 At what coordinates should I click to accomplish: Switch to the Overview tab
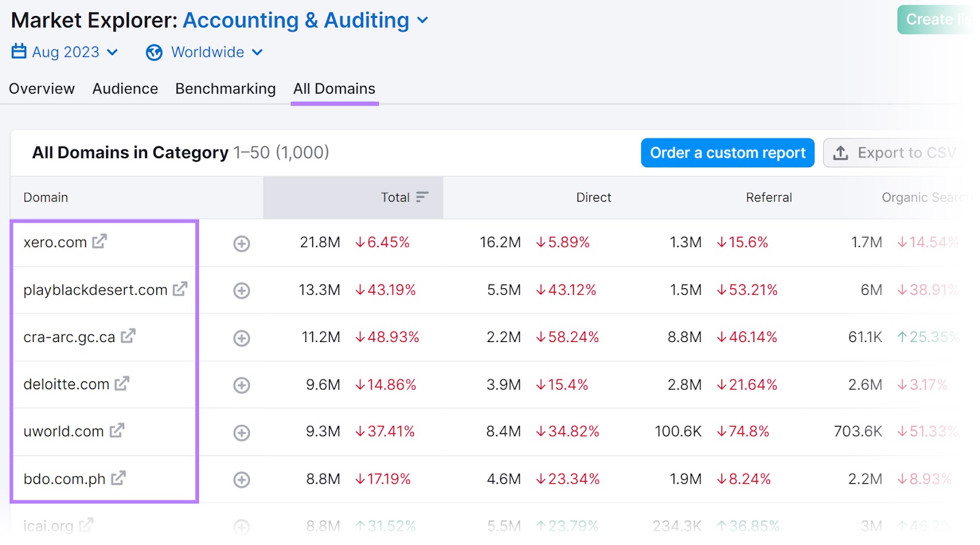42,89
